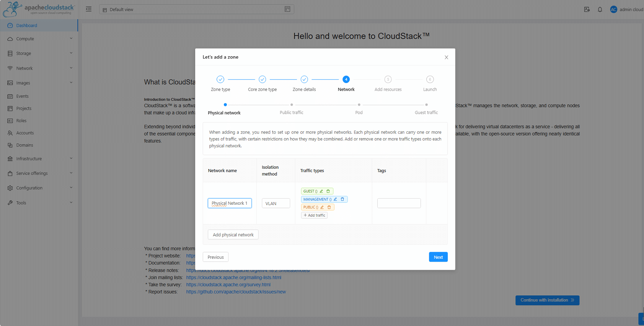This screenshot has height=326, width=644.
Task: Open the GitHub issues/new link
Action: pos(236,292)
